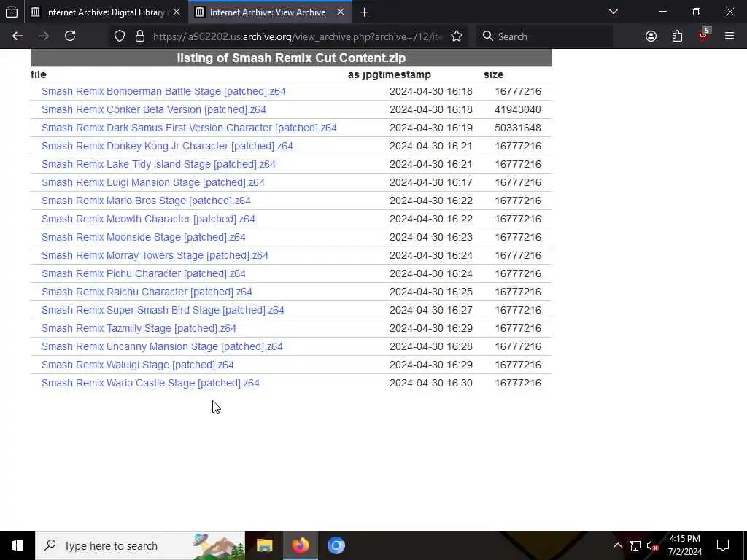Open Lake Tidy Island Stage link
Image resolution: width=747 pixels, height=560 pixels.
[158, 164]
